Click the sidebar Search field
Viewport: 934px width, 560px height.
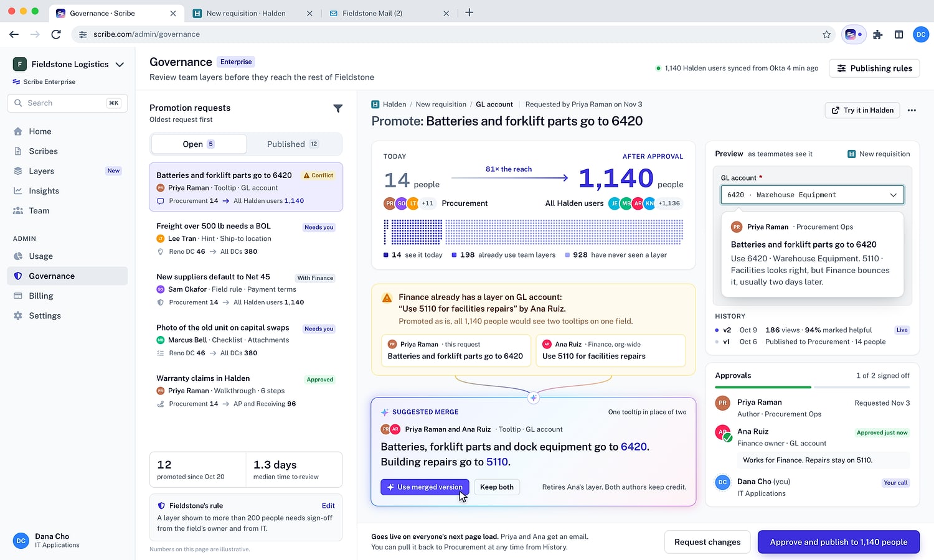(67, 103)
